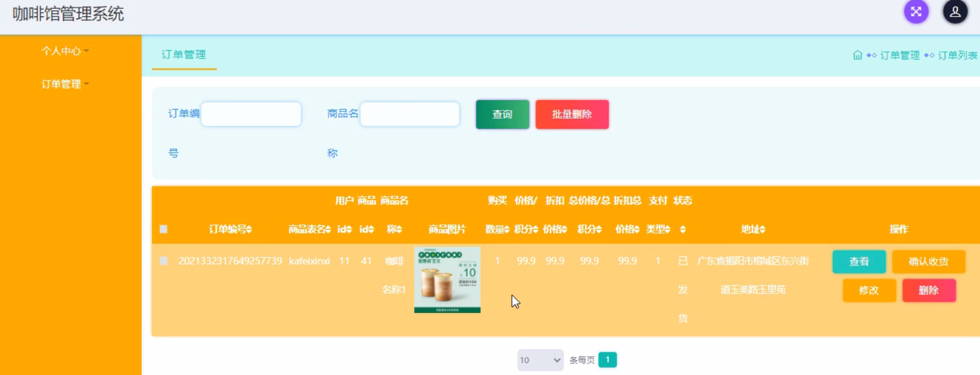This screenshot has width=980, height=375.
Task: Click the red 批量删除 button
Action: 572,114
